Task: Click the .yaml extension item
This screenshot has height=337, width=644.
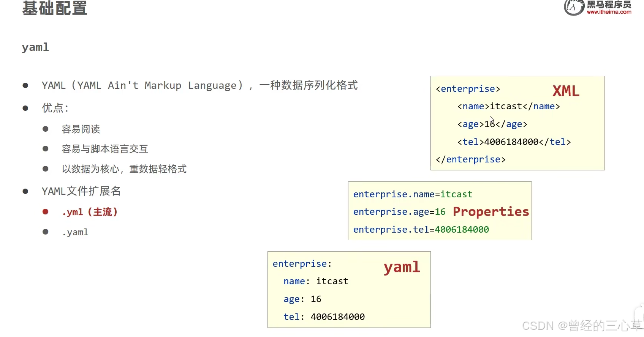Action: point(75,232)
